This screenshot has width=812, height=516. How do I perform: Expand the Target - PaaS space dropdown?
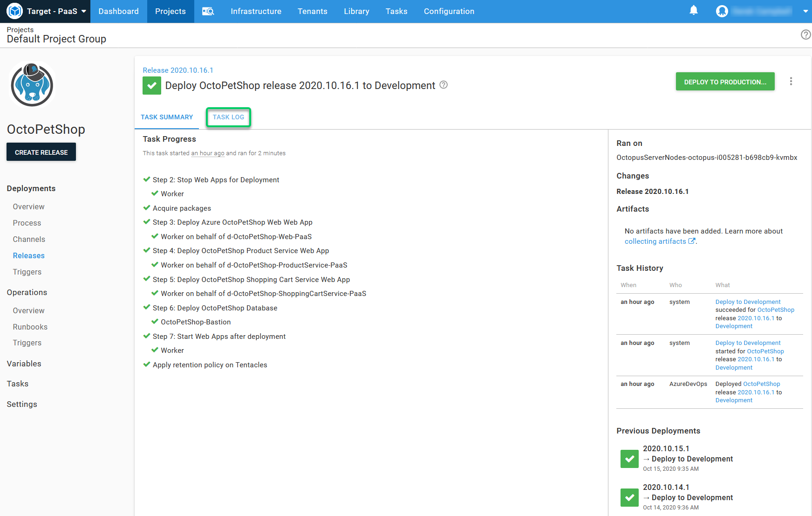84,11
